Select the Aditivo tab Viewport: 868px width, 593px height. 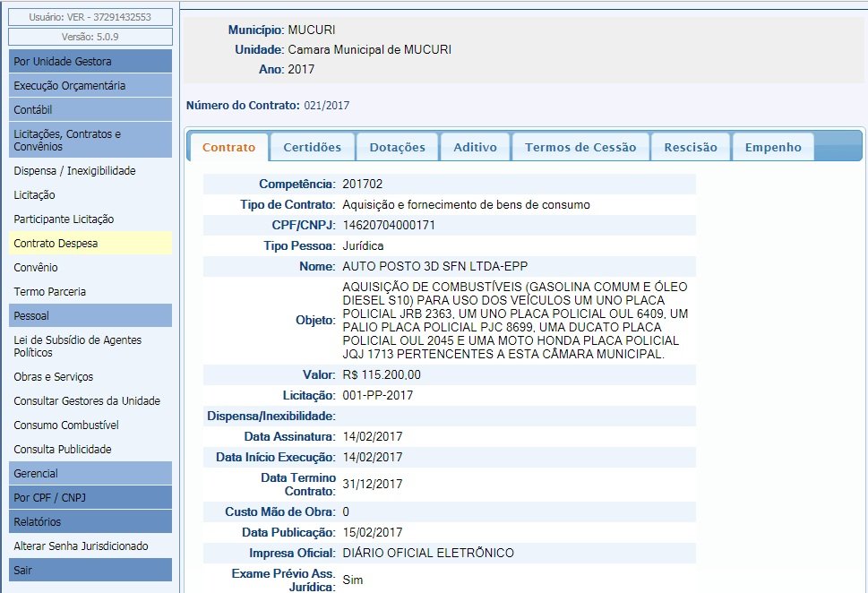(x=475, y=148)
